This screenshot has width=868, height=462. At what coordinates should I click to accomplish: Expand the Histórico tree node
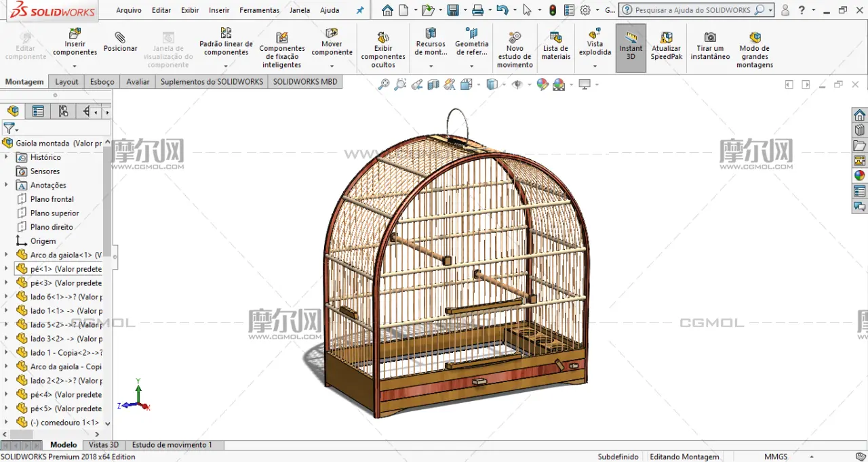point(6,157)
